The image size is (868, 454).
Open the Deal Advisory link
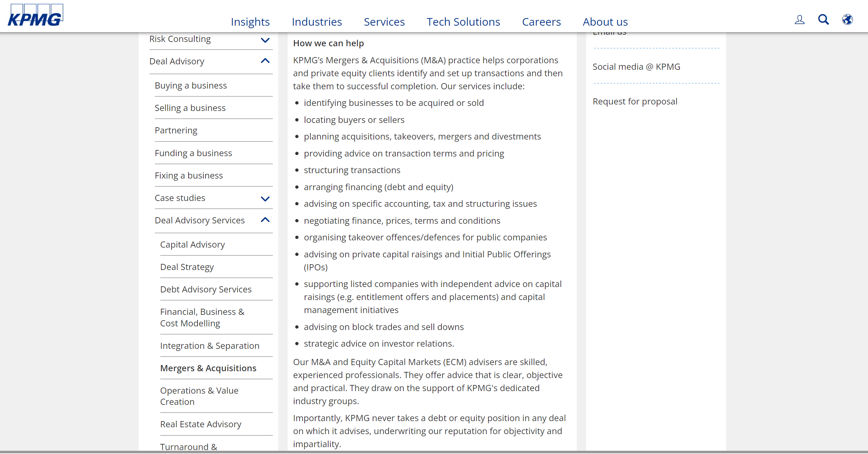click(177, 61)
